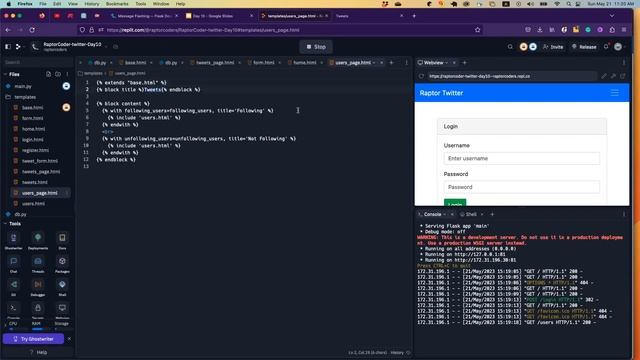Viewport: 640px width, 360px height.
Task: Click the Help link
Action: [38, 352]
